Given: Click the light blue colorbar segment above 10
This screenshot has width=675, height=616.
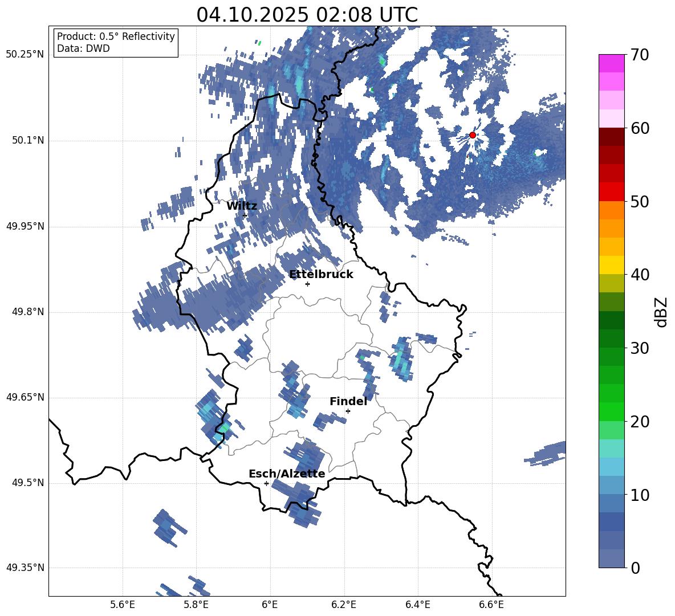Looking at the screenshot, I should (x=612, y=486).
